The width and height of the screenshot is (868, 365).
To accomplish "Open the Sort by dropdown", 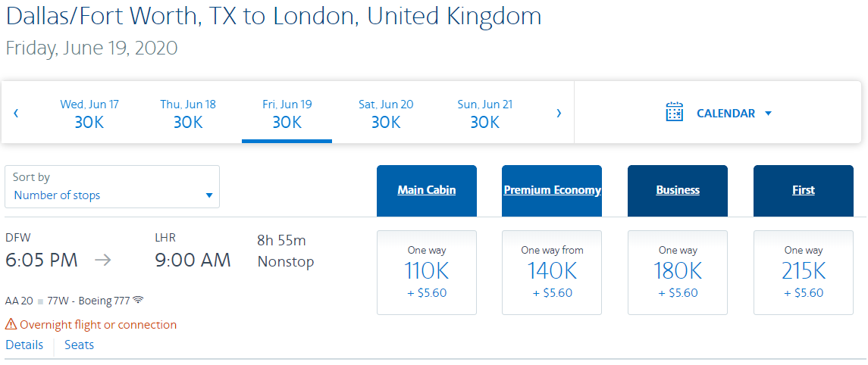I will coord(112,187).
